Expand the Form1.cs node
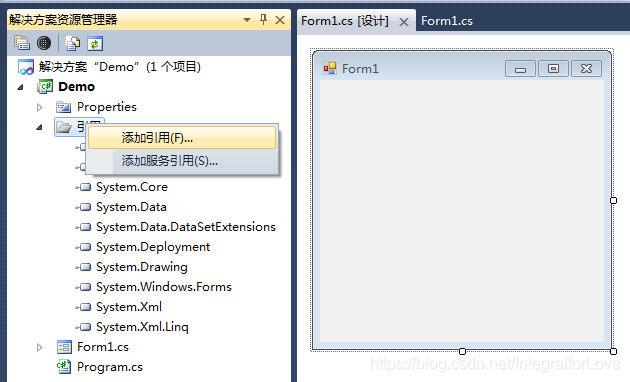The width and height of the screenshot is (630, 382). pyautogui.click(x=39, y=347)
